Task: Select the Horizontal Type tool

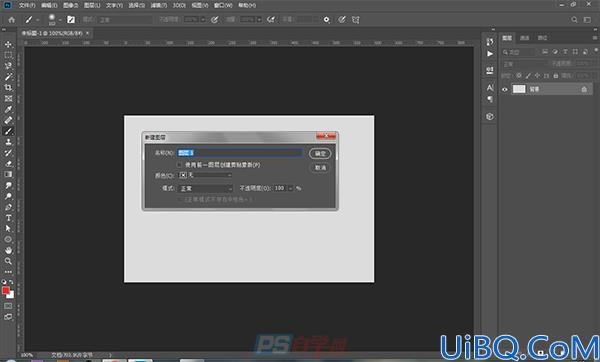Action: tap(8, 218)
